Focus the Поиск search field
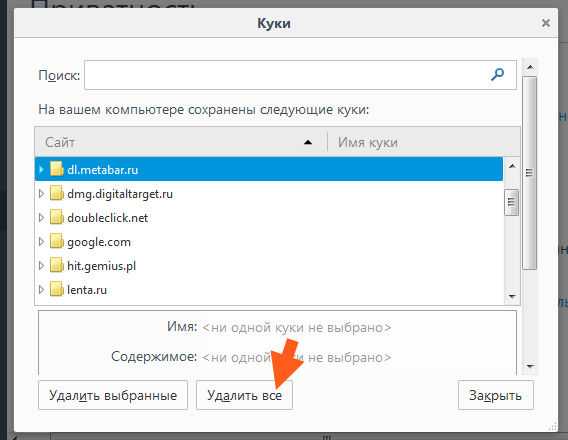568x440 pixels. point(300,75)
